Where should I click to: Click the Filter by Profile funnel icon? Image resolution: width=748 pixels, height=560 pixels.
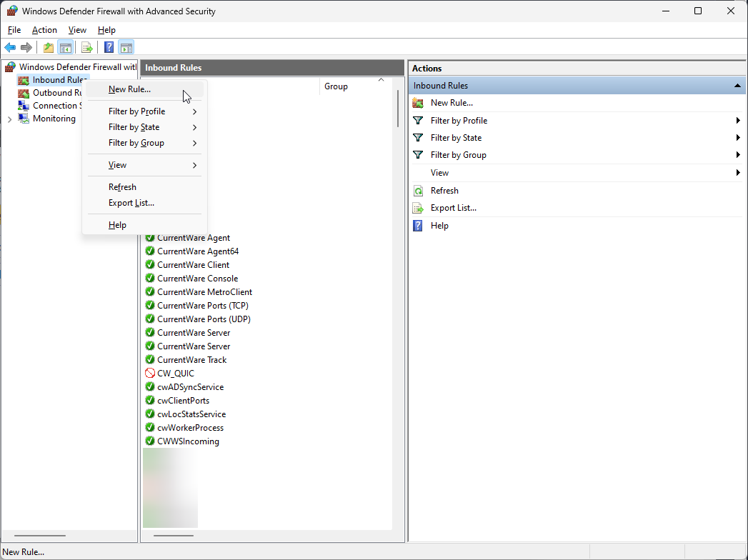(x=418, y=121)
